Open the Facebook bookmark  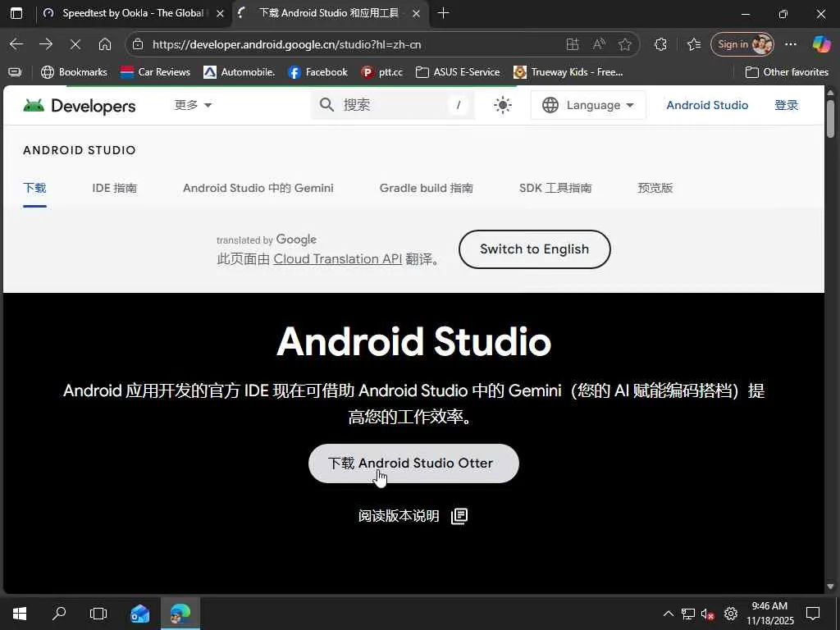pyautogui.click(x=317, y=72)
